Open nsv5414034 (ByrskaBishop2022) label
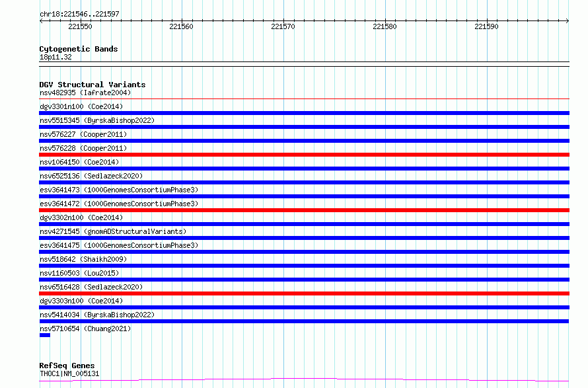The width and height of the screenshot is (588, 388). coord(97,315)
